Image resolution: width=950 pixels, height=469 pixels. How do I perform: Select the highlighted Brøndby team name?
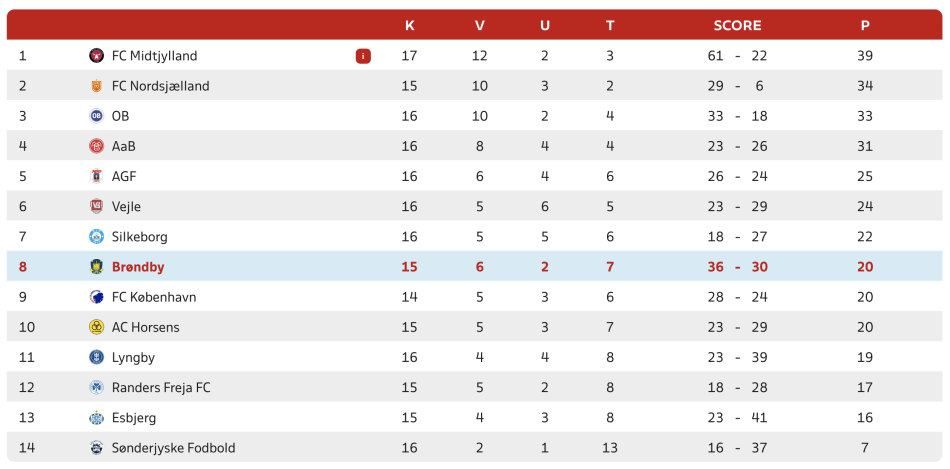click(138, 267)
